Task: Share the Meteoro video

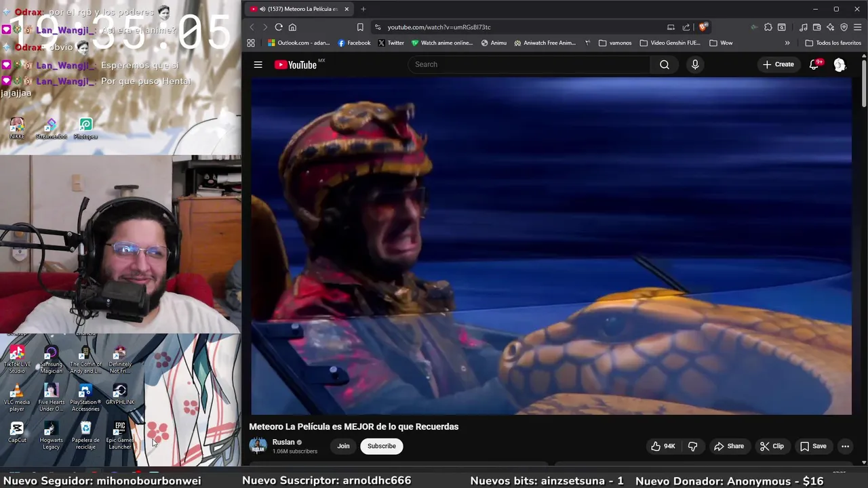Action: point(728,446)
